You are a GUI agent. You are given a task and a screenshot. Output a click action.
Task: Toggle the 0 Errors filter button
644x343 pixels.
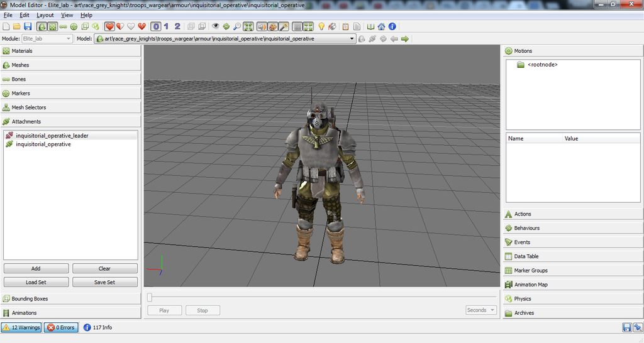61,327
